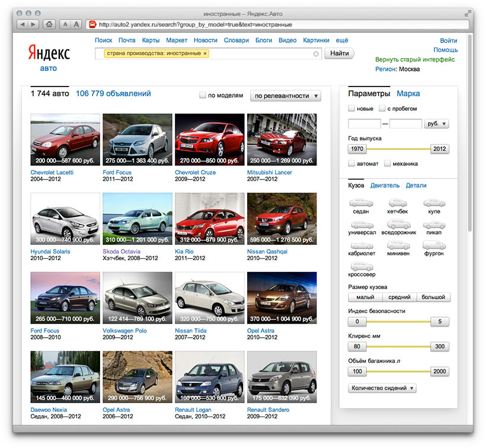The width and height of the screenshot is (486, 448).
Task: Clear the search field with the X icon
Action: 316,54
